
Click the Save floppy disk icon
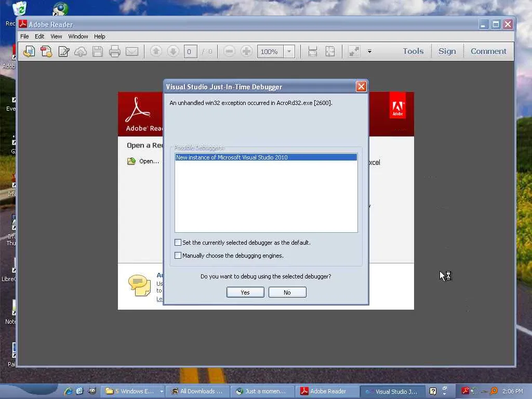click(98, 51)
